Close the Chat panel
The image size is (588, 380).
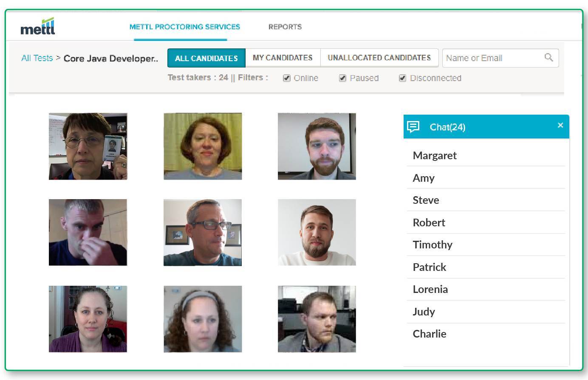[560, 125]
